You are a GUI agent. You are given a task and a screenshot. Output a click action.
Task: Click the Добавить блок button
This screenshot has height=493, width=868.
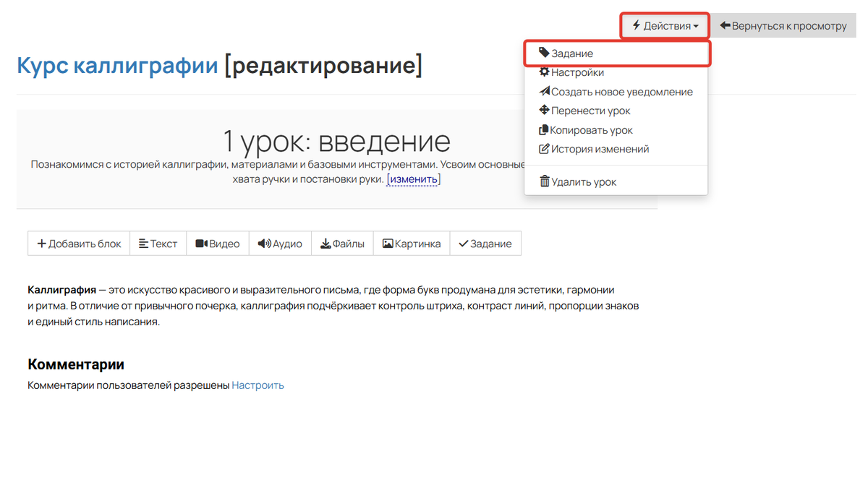[78, 243]
